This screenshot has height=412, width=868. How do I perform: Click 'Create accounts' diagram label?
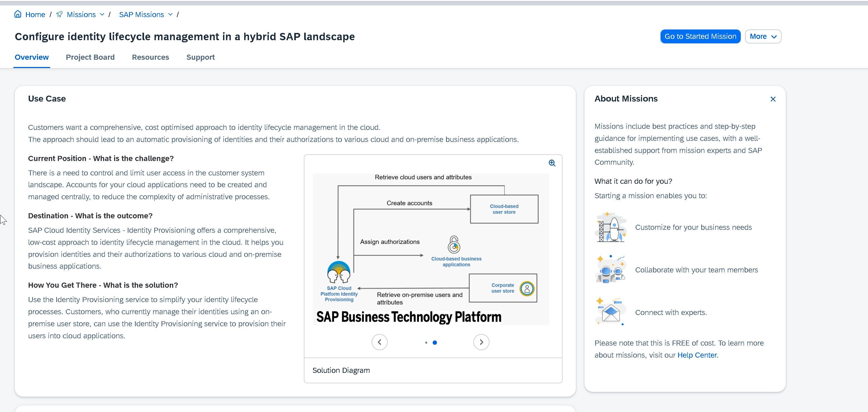409,203
